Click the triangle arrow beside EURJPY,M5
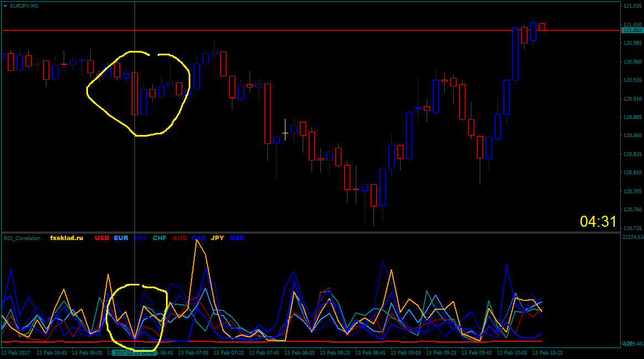This screenshot has height=359, width=644. tap(6, 6)
